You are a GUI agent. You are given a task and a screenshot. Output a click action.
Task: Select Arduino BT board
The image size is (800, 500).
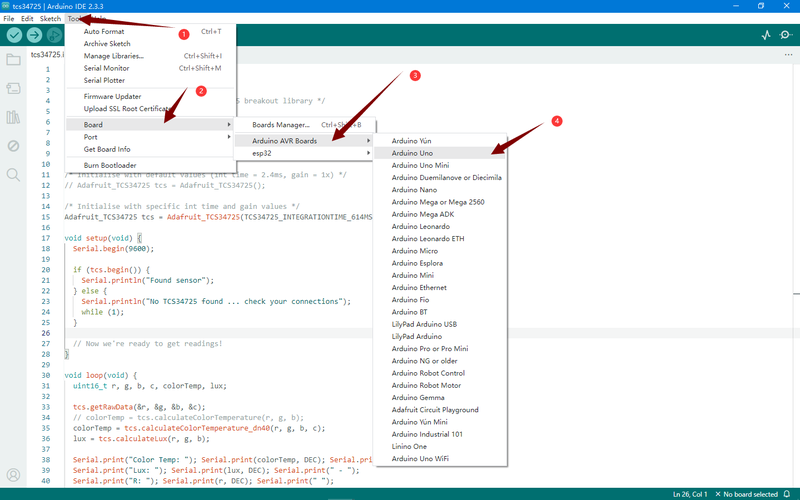tap(440, 312)
